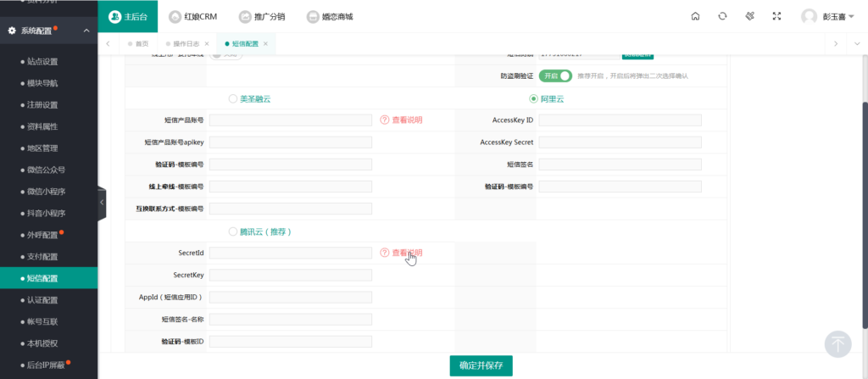Open the 彭玉喜 user dropdown
The image size is (868, 379).
tap(838, 17)
